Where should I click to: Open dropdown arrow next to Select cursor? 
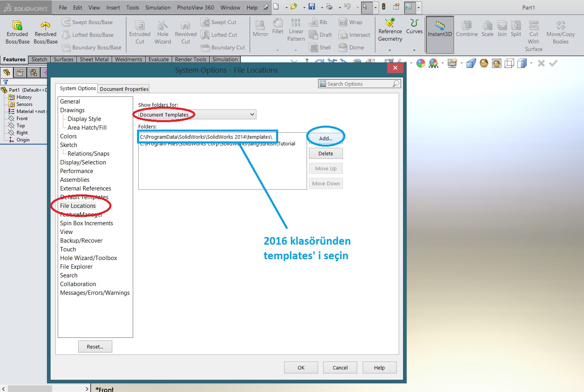(x=375, y=7)
